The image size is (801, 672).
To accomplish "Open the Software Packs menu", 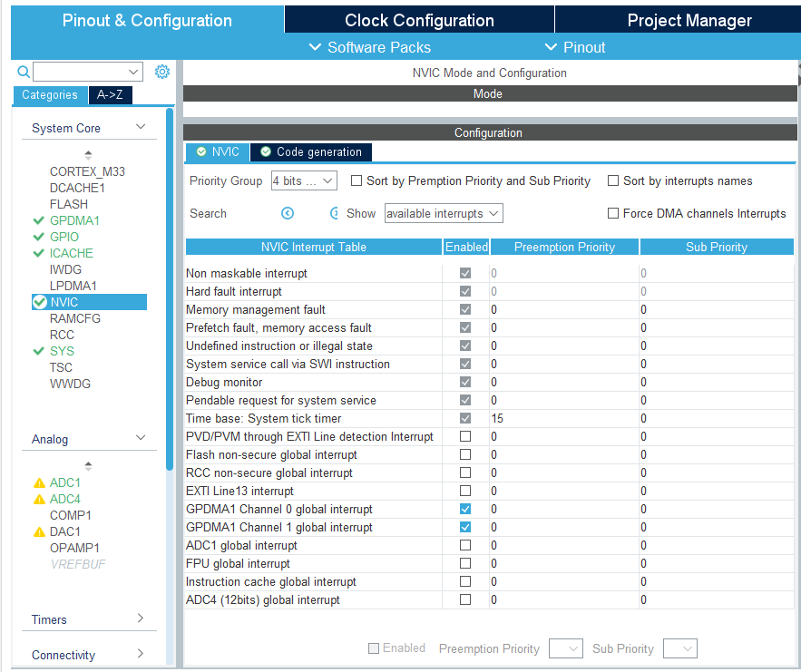I will point(370,47).
